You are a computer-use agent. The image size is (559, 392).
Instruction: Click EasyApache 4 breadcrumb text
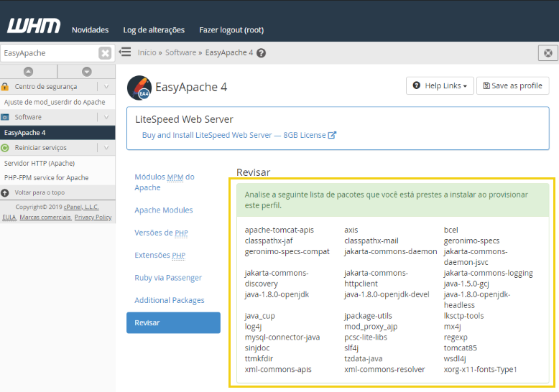click(x=229, y=52)
